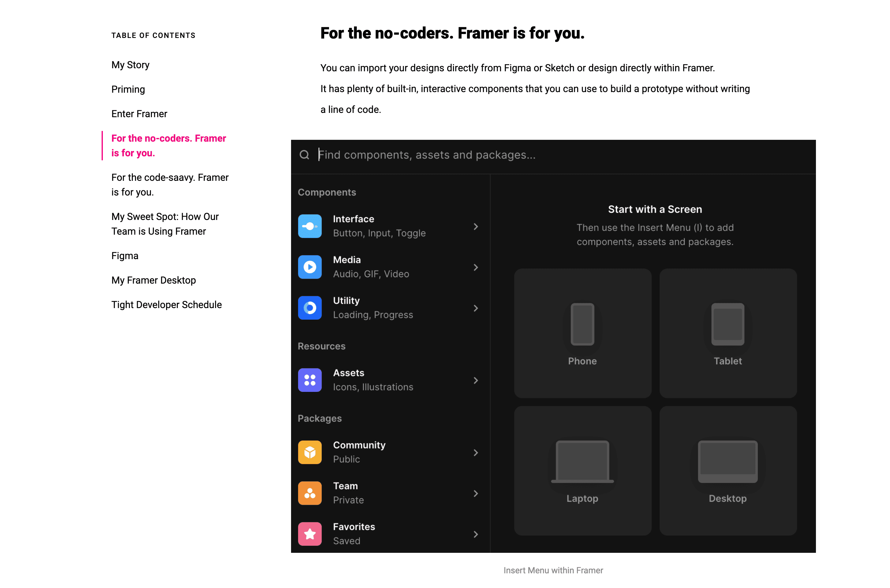Expand the Media row chevron

476,267
